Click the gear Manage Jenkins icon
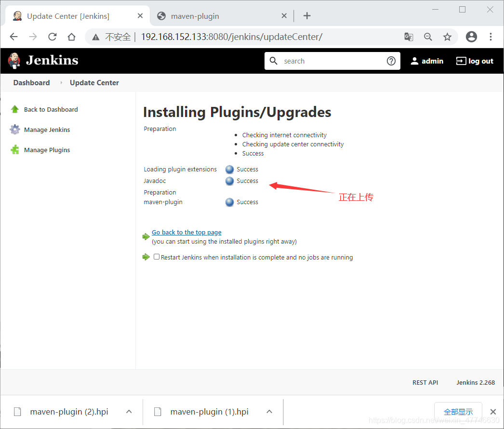Image resolution: width=504 pixels, height=429 pixels. [x=15, y=130]
